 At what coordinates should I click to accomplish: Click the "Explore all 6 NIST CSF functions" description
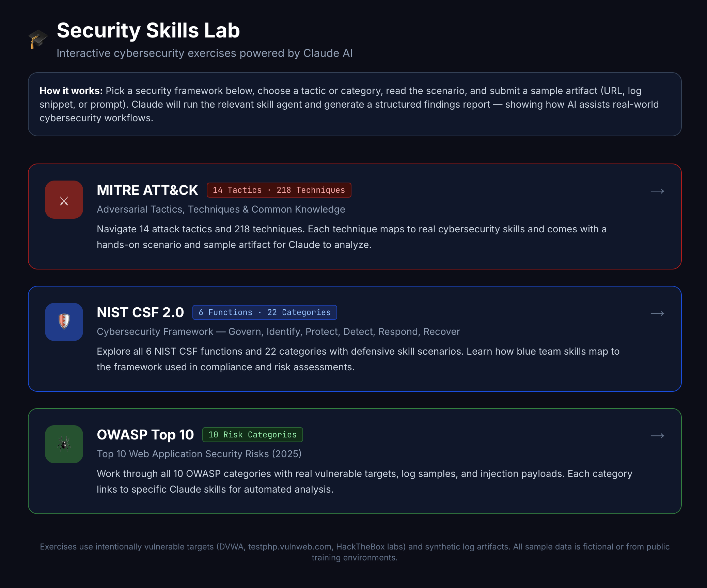tap(358, 359)
